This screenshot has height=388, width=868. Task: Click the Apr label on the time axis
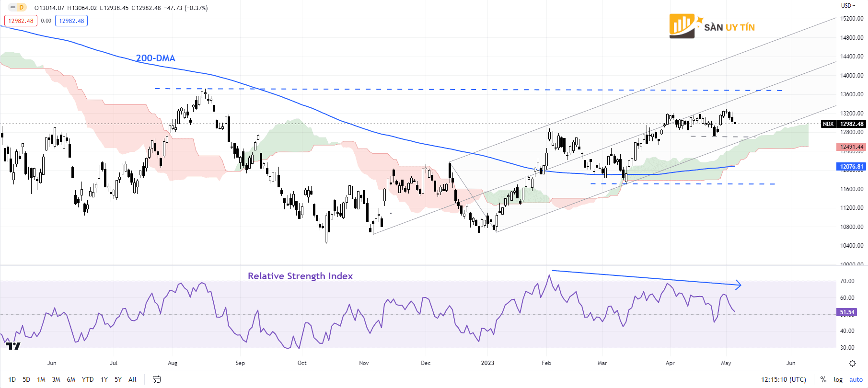pyautogui.click(x=670, y=363)
